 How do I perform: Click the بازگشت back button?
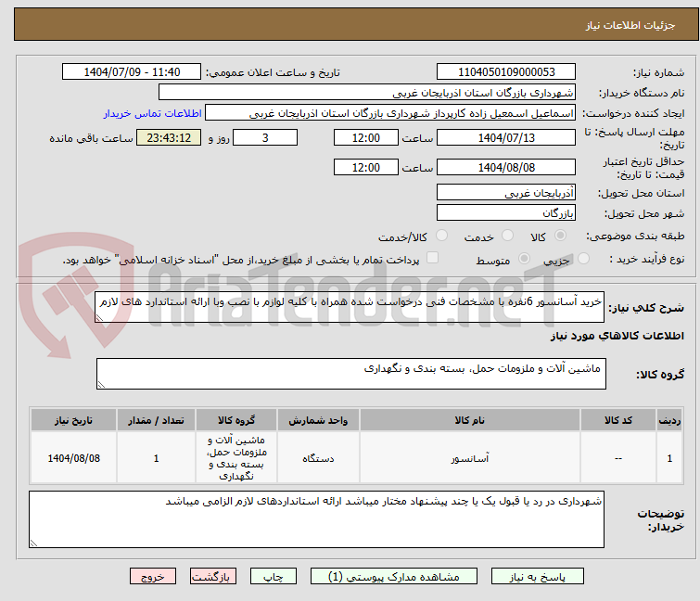tap(213, 576)
